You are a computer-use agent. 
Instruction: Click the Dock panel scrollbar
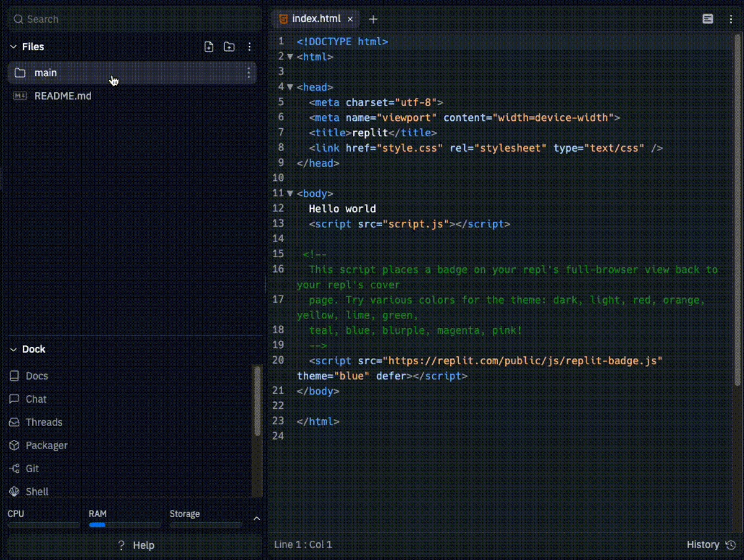pyautogui.click(x=257, y=401)
